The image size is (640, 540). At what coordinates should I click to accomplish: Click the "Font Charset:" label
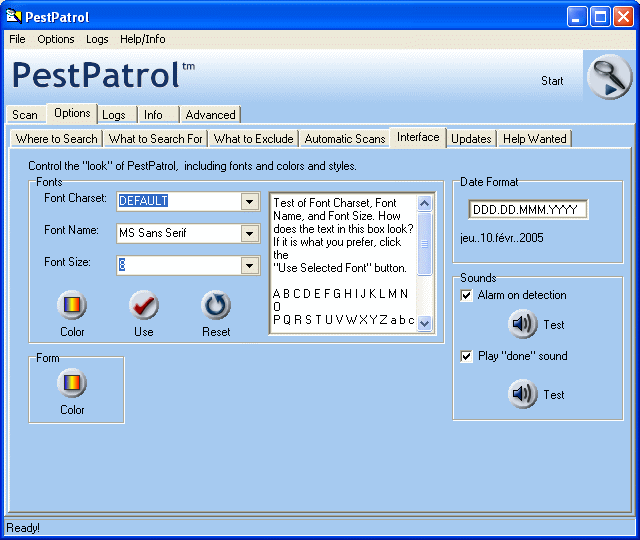(76, 198)
